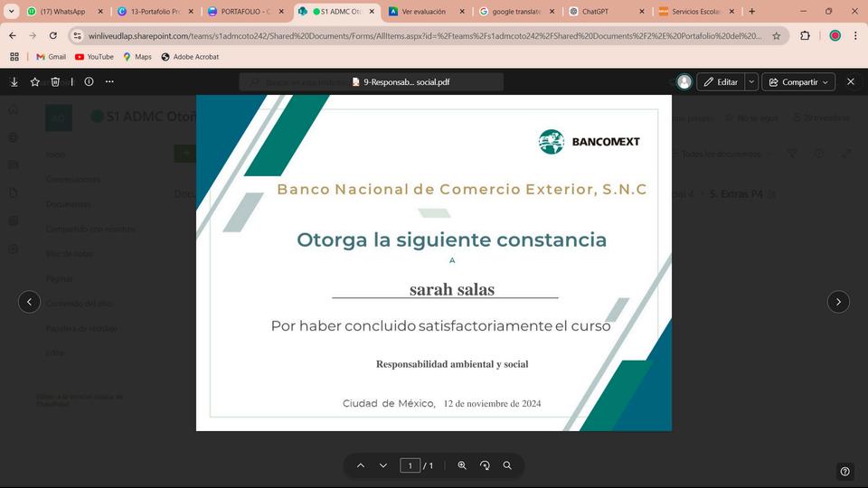Go to previous page up chevron

(x=361, y=465)
